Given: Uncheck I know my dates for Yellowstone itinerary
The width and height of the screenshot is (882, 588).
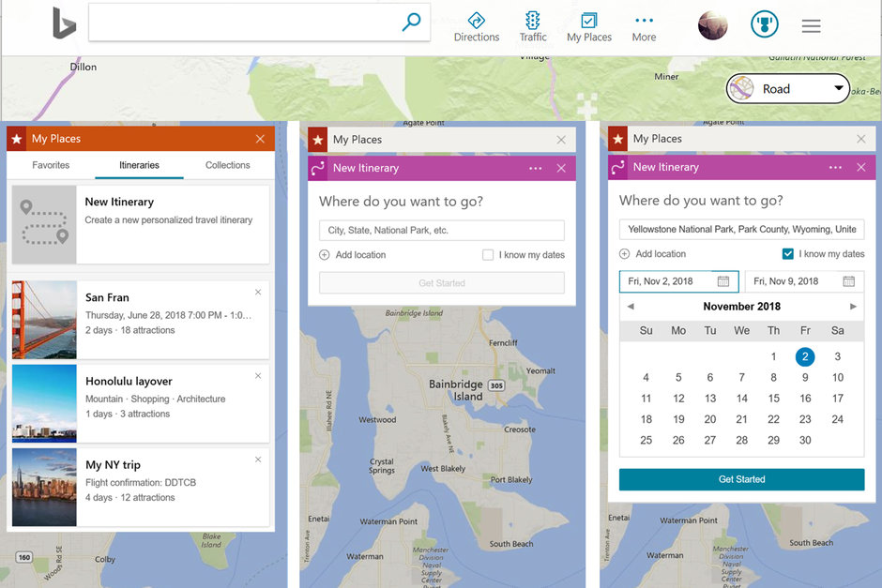Looking at the screenshot, I should pos(789,253).
